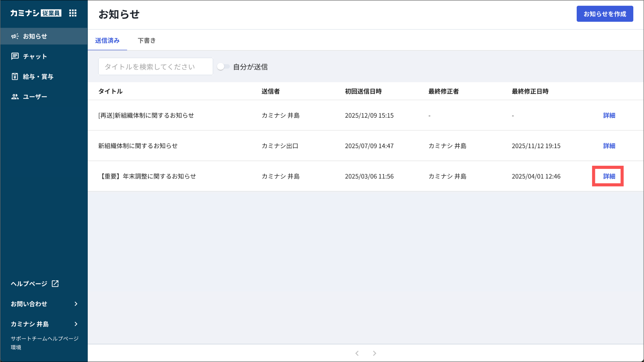This screenshot has height=362, width=644.
Task: Click the お知らせを作成 button
Action: [604, 14]
